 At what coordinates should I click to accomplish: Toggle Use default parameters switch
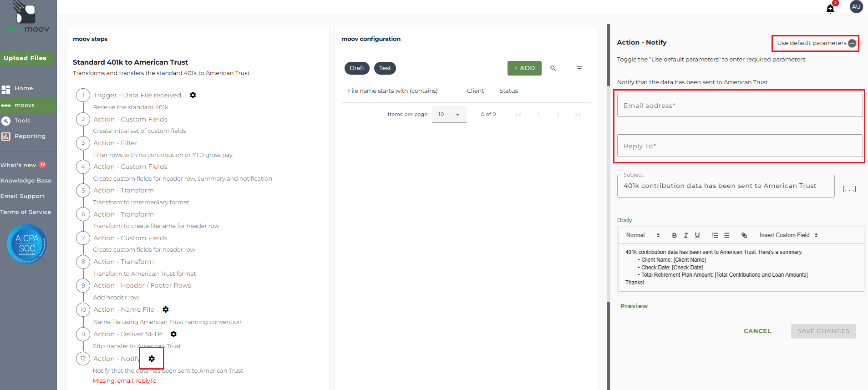click(x=855, y=43)
